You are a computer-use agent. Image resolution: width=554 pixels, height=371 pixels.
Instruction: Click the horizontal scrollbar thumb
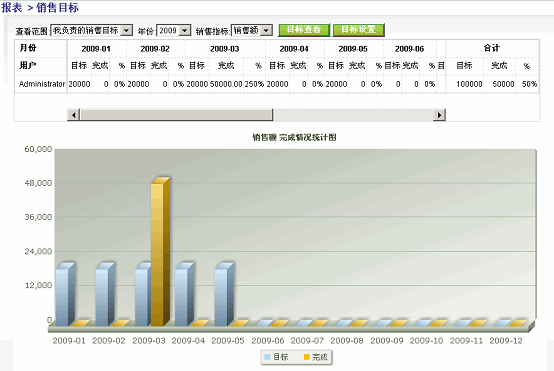pos(176,115)
